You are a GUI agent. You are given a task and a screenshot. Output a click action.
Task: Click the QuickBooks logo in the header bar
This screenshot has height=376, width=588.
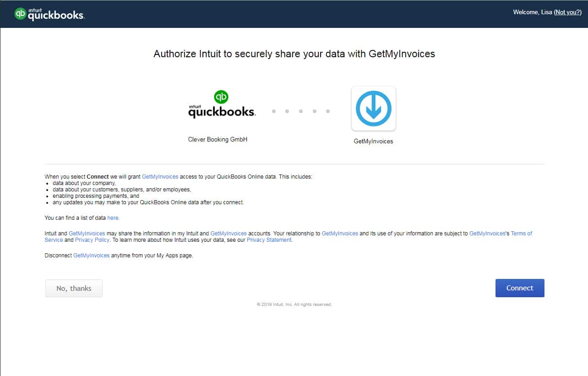[49, 14]
